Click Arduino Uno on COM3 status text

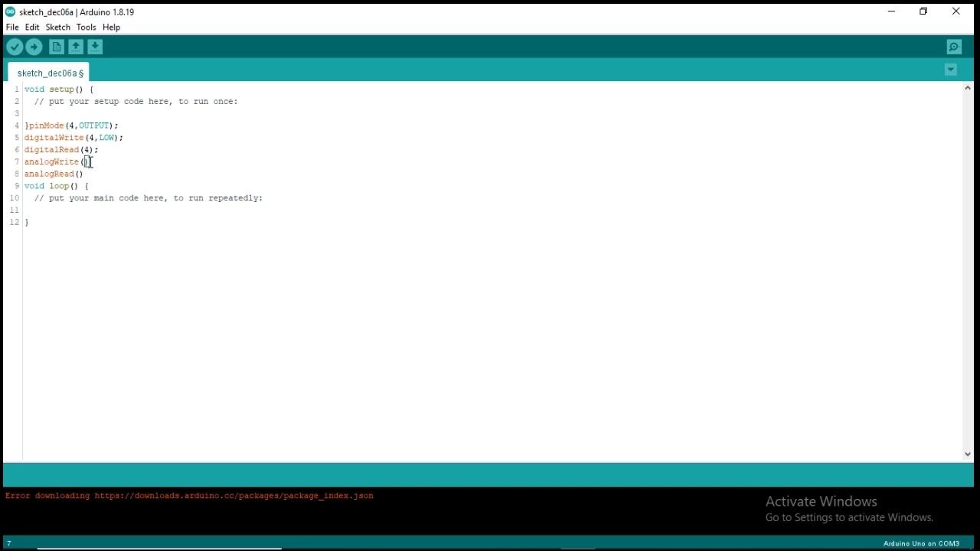(921, 544)
